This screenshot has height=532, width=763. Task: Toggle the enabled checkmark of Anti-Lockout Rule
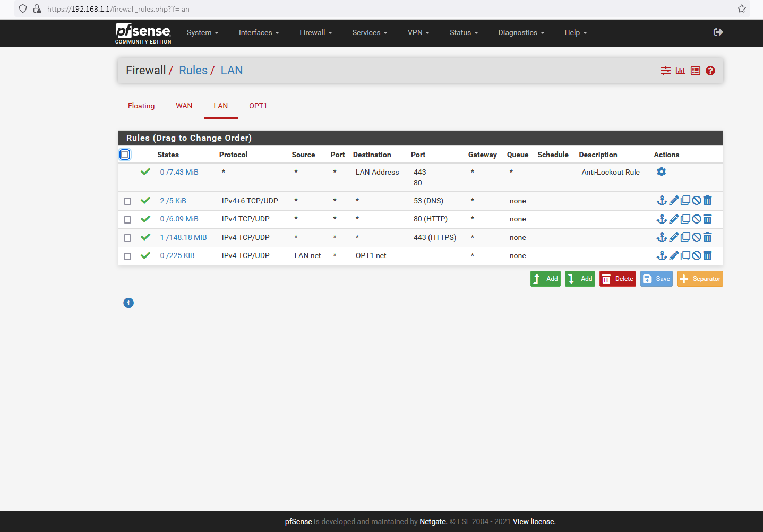click(x=145, y=171)
